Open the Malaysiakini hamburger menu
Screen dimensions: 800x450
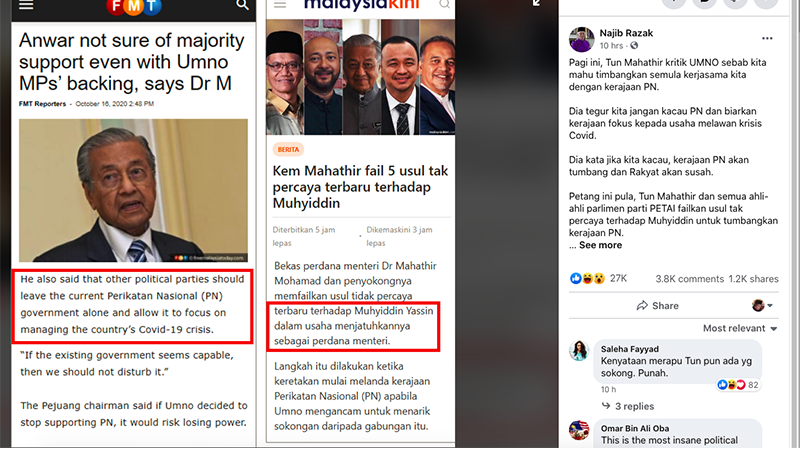280,5
